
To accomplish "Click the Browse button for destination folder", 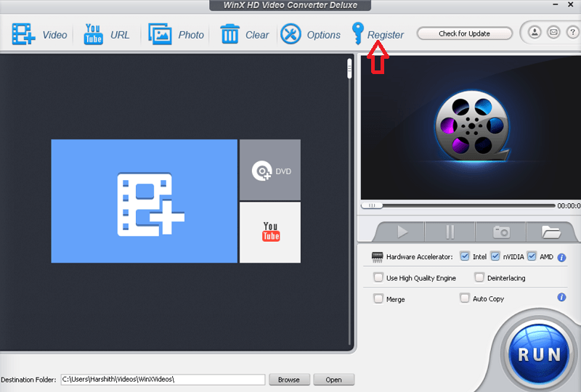I will point(289,380).
